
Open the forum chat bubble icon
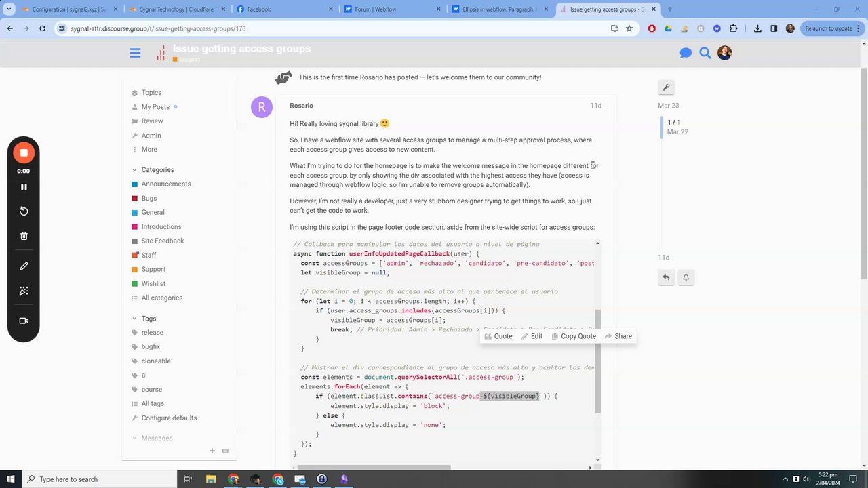click(686, 53)
